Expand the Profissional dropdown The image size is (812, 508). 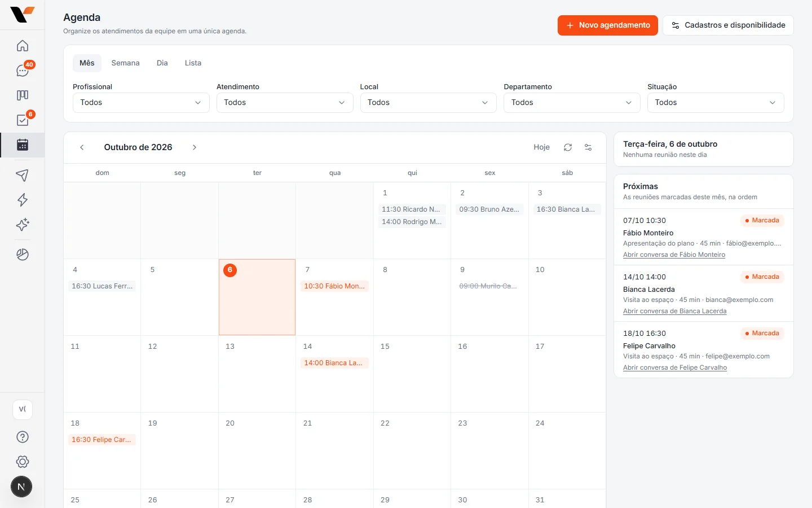tap(141, 103)
